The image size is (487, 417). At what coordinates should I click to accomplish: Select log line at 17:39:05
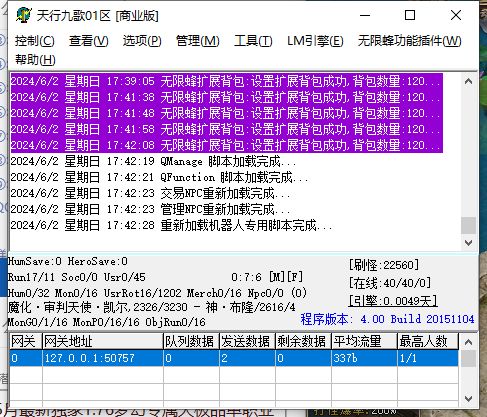227,81
